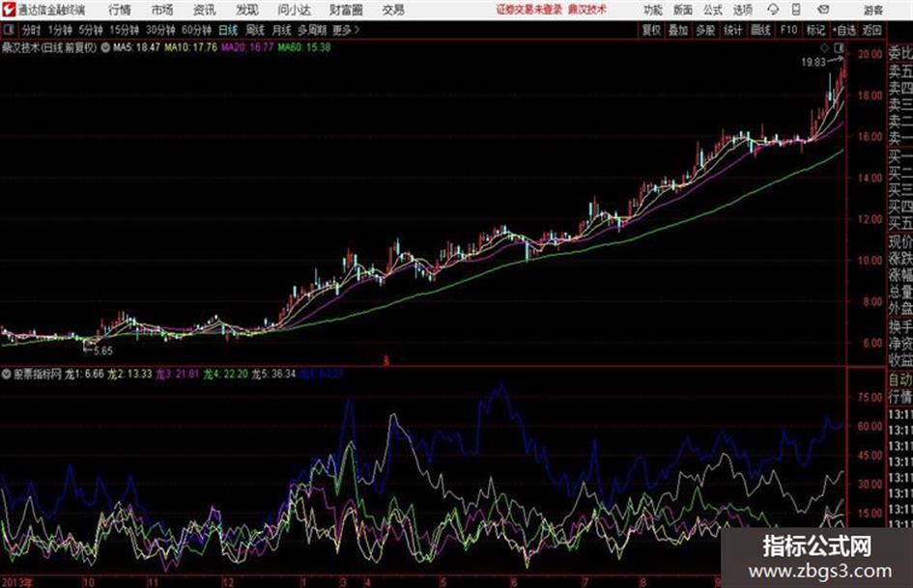Select the 月线 monthly period tab
Image resolution: width=913 pixels, height=588 pixels.
282,30
